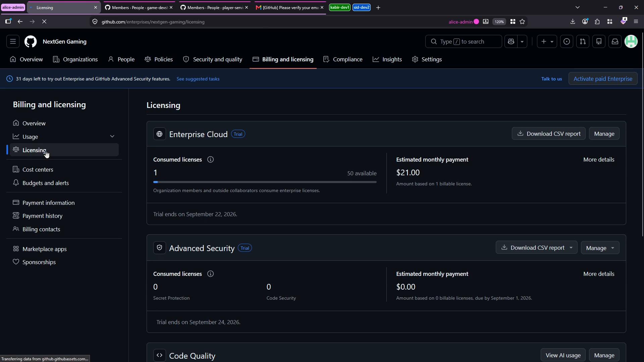644x362 pixels.
Task: Open browser extensions puzzle icon
Action: coord(597,22)
